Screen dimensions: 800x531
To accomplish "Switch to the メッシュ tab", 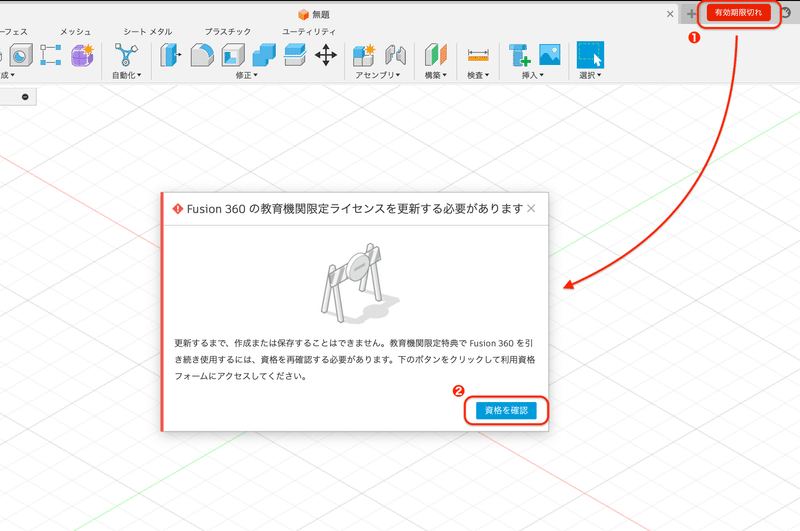I will click(x=76, y=32).
